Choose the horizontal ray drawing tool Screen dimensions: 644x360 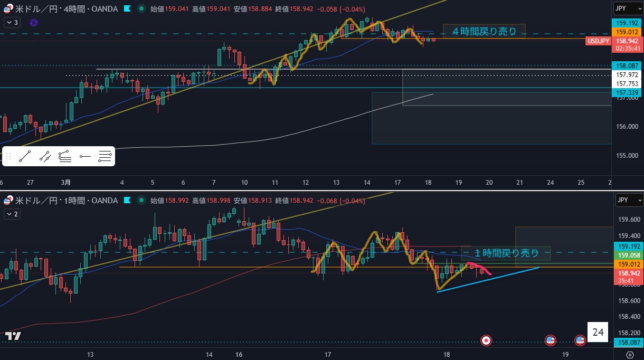[85, 156]
